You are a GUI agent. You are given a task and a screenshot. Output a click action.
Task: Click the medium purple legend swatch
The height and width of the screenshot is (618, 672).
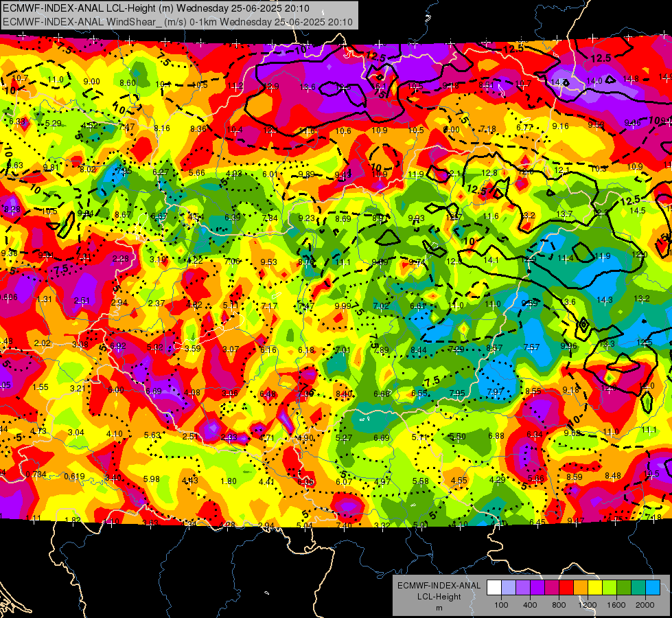[x=523, y=588]
